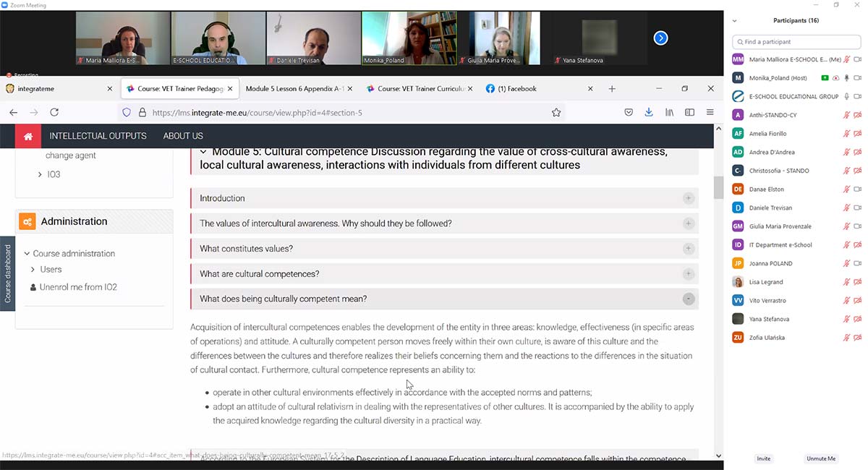Expand 'What constitutes values?' accordion toggle
This screenshot has height=470, width=868.
688,249
